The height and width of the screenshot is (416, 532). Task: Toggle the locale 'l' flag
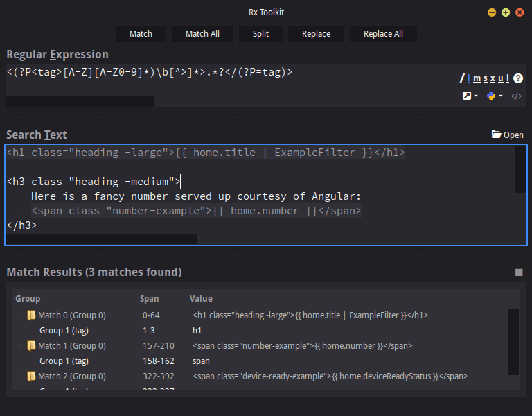pos(508,78)
